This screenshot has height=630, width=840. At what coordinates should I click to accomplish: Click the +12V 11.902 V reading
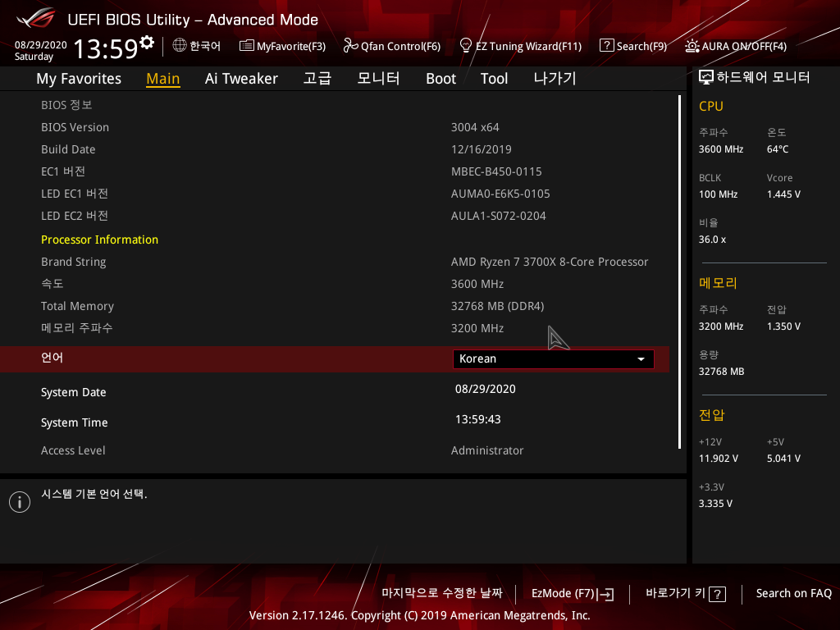pyautogui.click(x=719, y=459)
